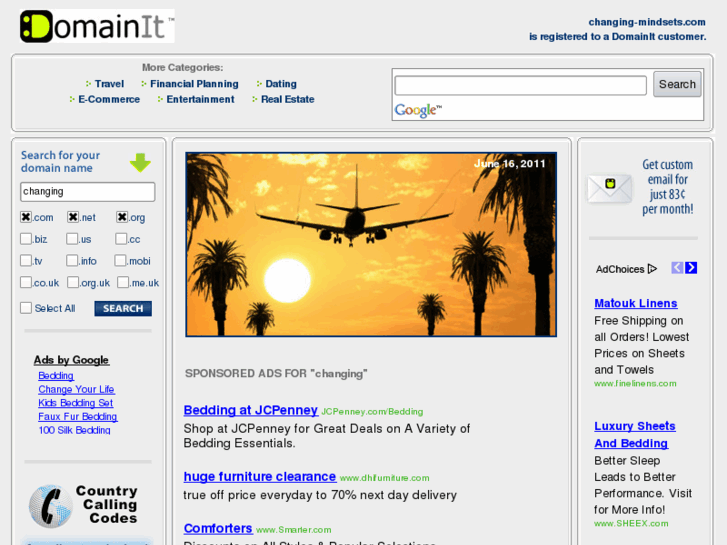
Task: Open the Real Estate category
Action: [x=287, y=99]
